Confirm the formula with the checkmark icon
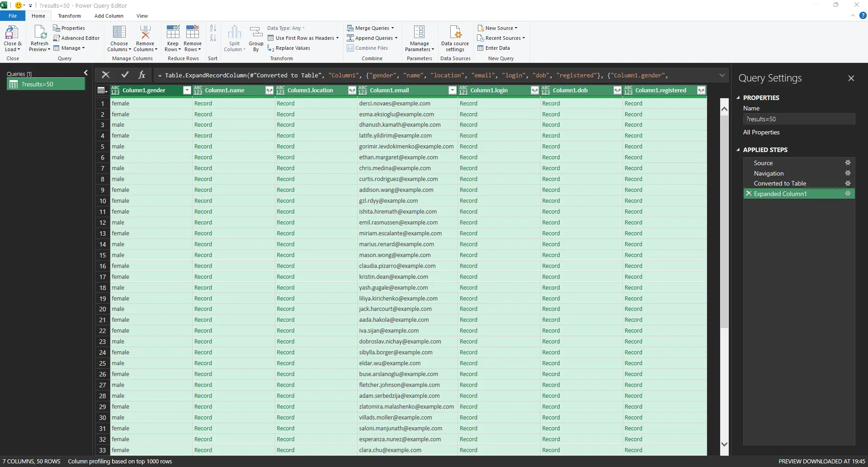This screenshot has height=467, width=868. [125, 75]
